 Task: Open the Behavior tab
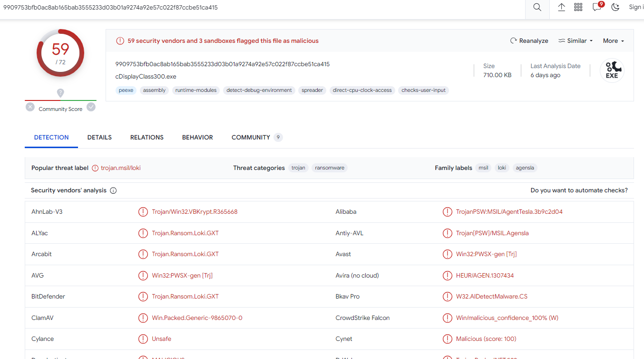[197, 138]
